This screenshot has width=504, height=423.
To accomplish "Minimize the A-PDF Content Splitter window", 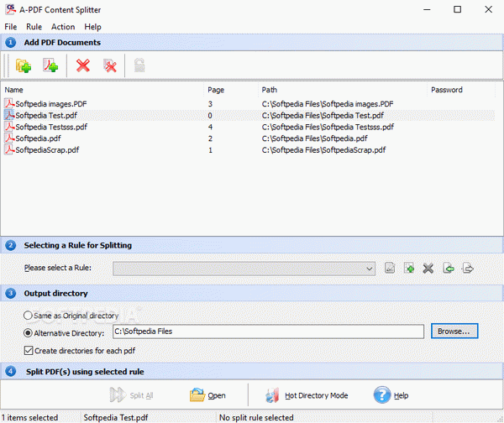I will pos(427,9).
